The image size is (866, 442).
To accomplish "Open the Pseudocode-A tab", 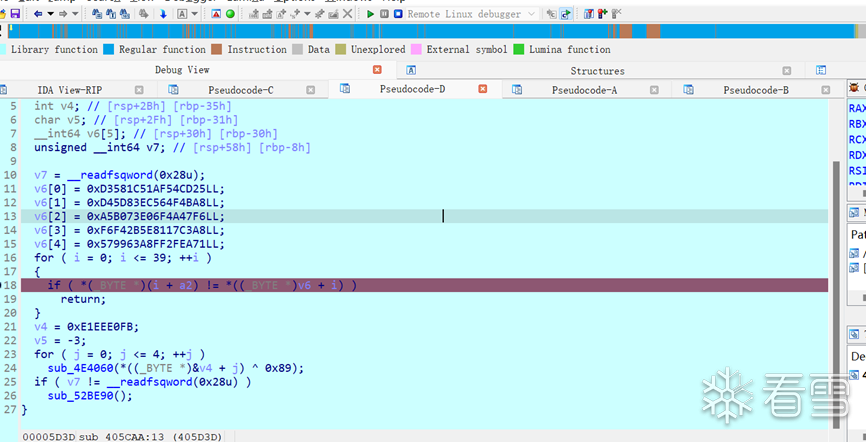I will 584,90.
